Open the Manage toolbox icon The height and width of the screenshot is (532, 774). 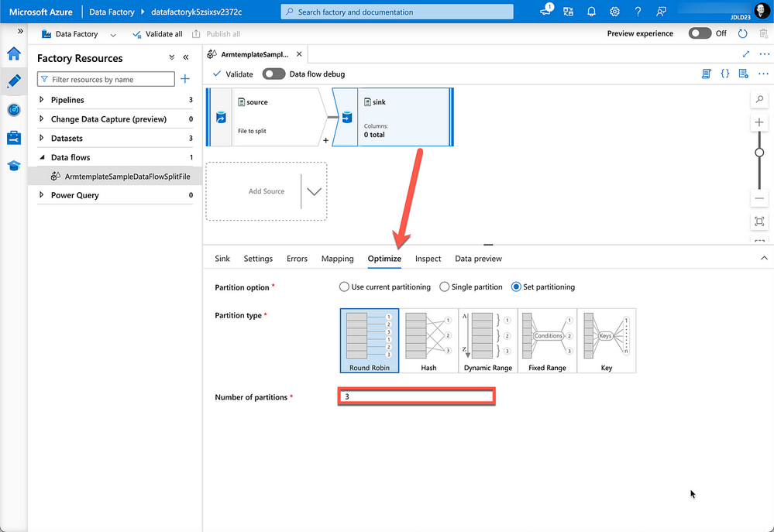click(14, 138)
